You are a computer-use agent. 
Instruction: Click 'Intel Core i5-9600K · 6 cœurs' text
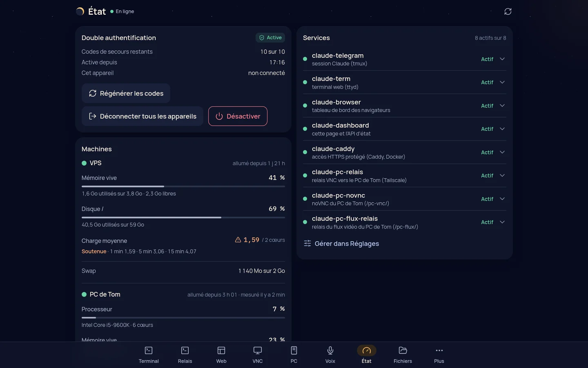pyautogui.click(x=117, y=325)
